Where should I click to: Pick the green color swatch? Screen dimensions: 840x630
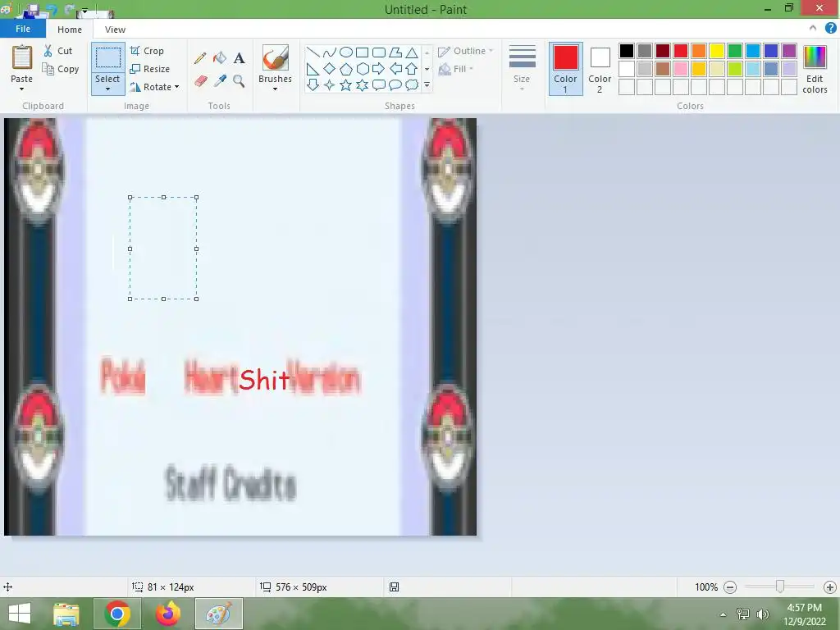(x=735, y=51)
